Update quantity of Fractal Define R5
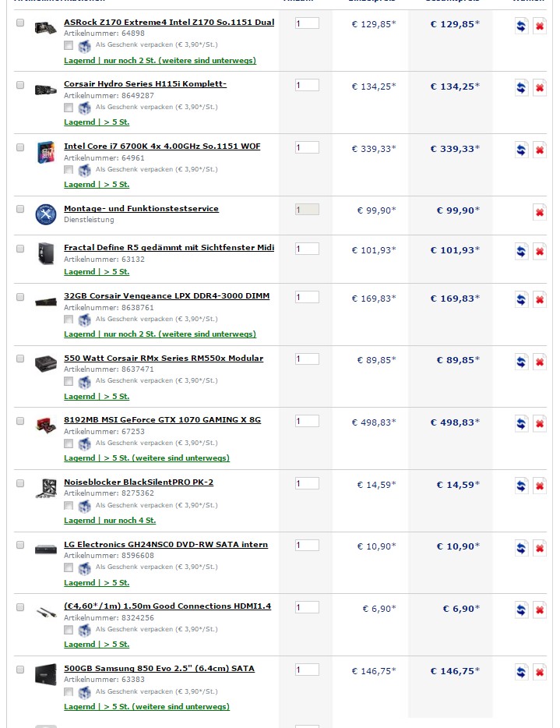Viewport: 560px width, 728px height. pos(521,252)
